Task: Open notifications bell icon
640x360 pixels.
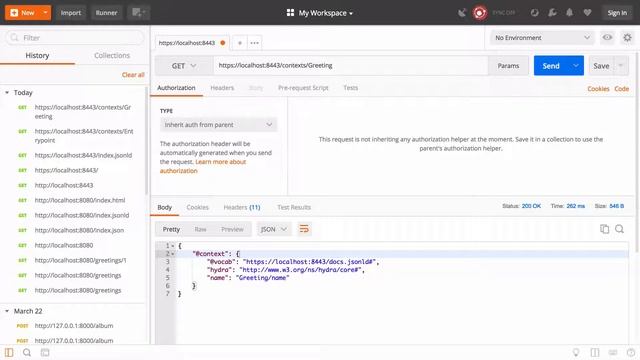Action: (x=569, y=13)
